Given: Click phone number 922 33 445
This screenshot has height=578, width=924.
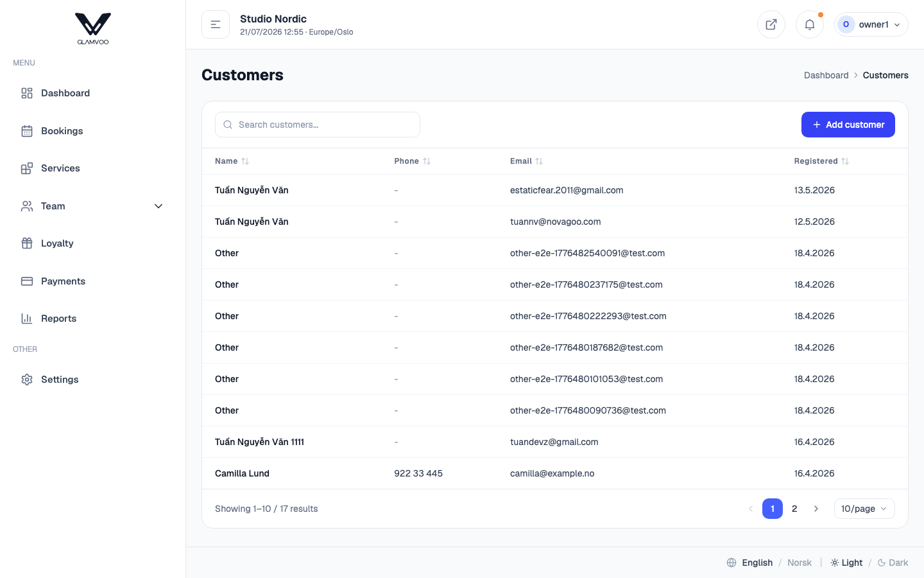Looking at the screenshot, I should tap(418, 473).
